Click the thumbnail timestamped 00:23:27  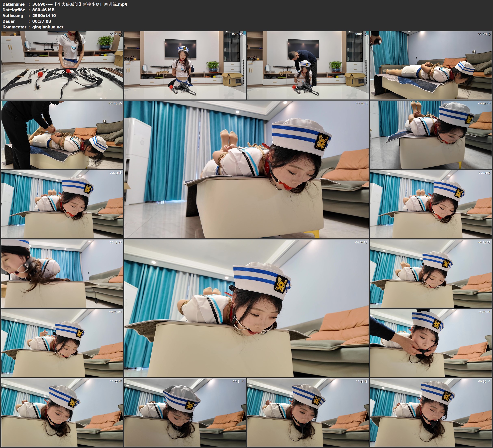431,273
